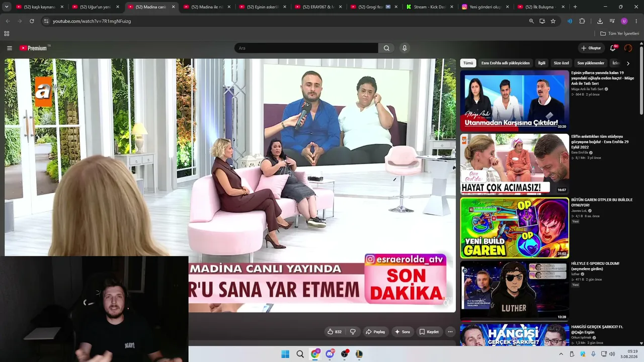This screenshot has height=362, width=644.
Task: Open a new browser tab
Action: 575,7
